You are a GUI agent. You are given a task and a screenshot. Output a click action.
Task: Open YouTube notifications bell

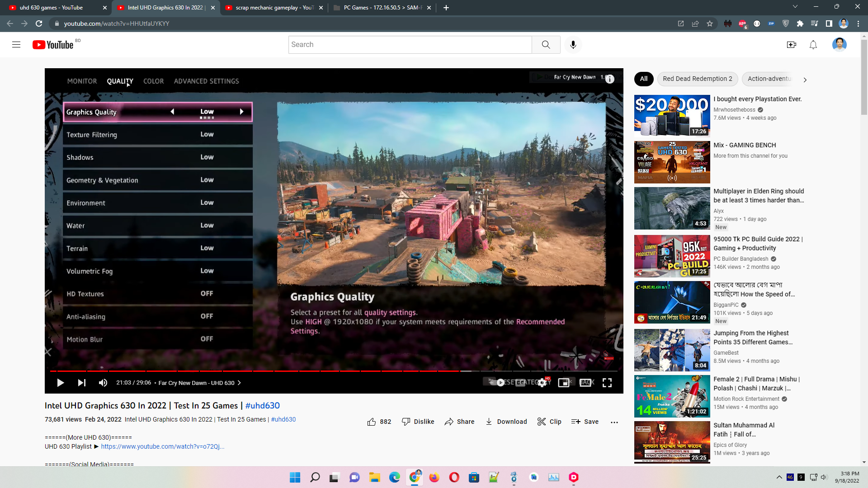[813, 44]
